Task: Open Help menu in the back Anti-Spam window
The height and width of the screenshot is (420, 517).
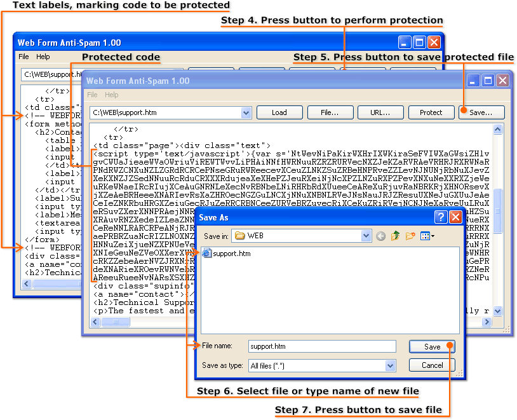Action: 43,57
